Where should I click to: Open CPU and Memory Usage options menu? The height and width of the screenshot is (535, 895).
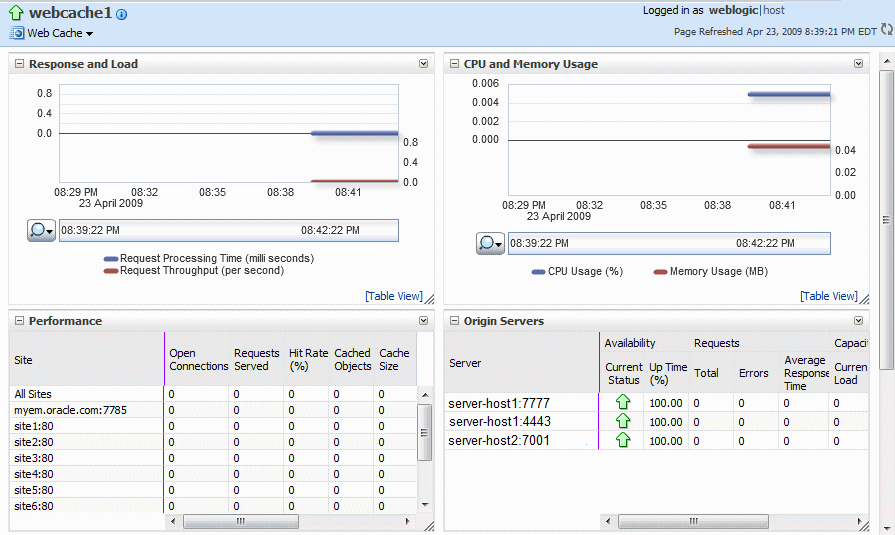858,64
